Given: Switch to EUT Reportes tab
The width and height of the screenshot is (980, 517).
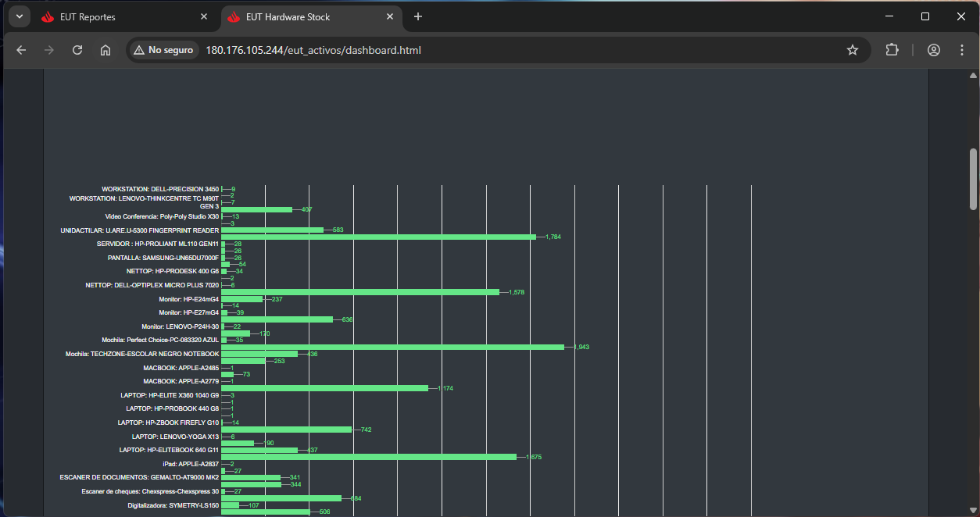Looking at the screenshot, I should tap(117, 17).
